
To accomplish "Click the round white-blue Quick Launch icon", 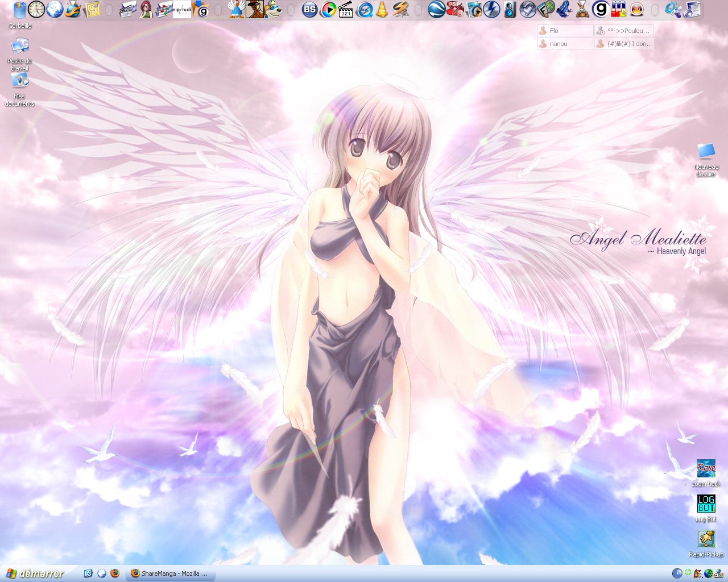I will [x=102, y=573].
